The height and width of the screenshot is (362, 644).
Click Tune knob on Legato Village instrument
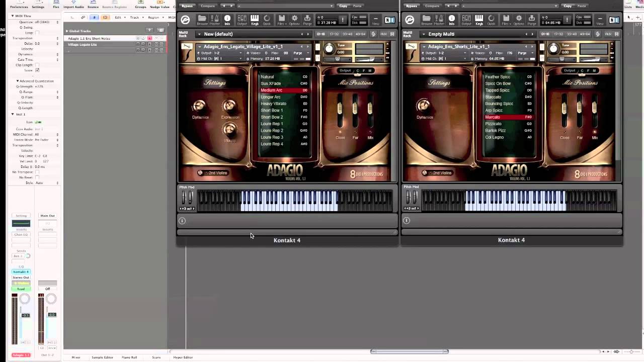pyautogui.click(x=329, y=49)
